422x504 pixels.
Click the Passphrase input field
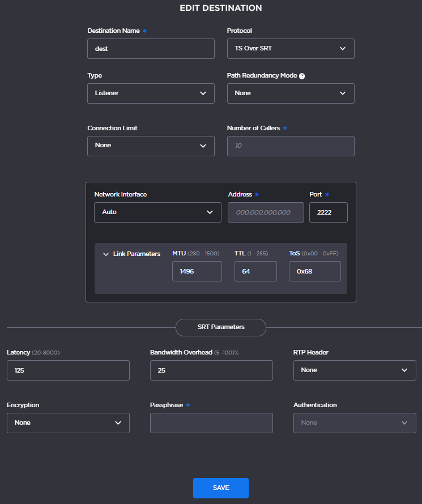(x=211, y=422)
